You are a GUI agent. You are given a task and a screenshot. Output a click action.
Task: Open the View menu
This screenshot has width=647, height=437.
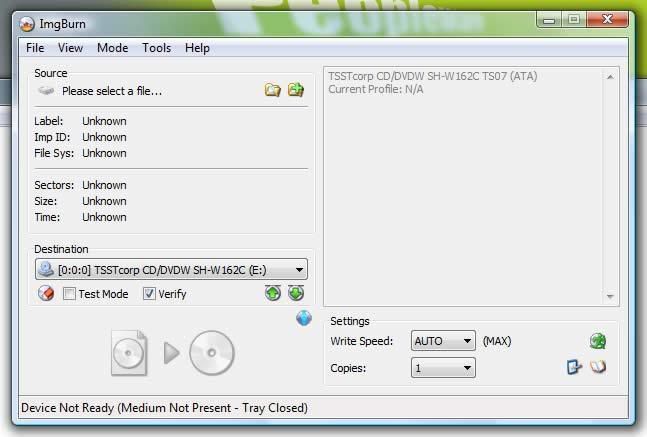tap(70, 48)
